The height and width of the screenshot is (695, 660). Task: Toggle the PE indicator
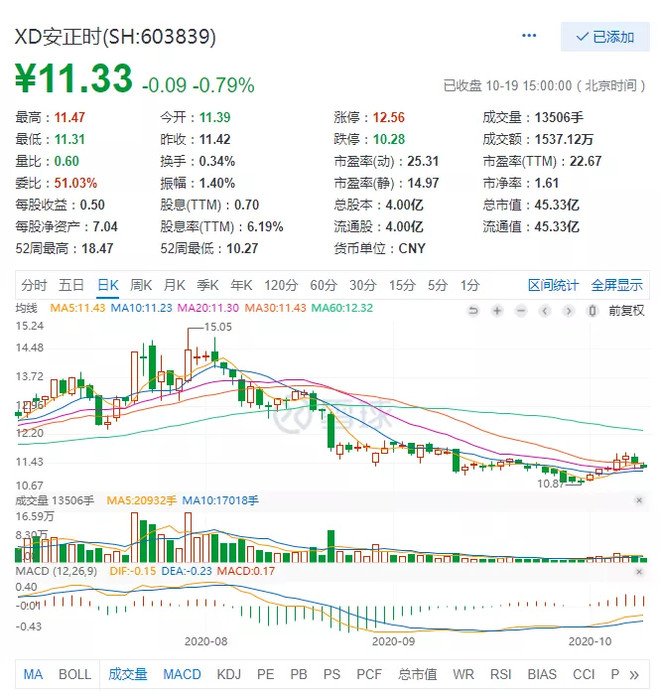click(x=266, y=675)
